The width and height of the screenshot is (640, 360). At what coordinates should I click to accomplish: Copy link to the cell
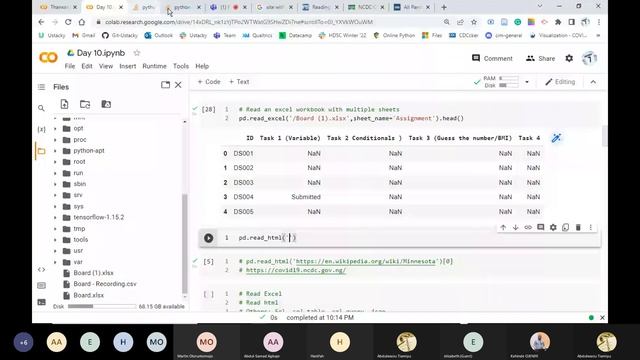(528, 227)
